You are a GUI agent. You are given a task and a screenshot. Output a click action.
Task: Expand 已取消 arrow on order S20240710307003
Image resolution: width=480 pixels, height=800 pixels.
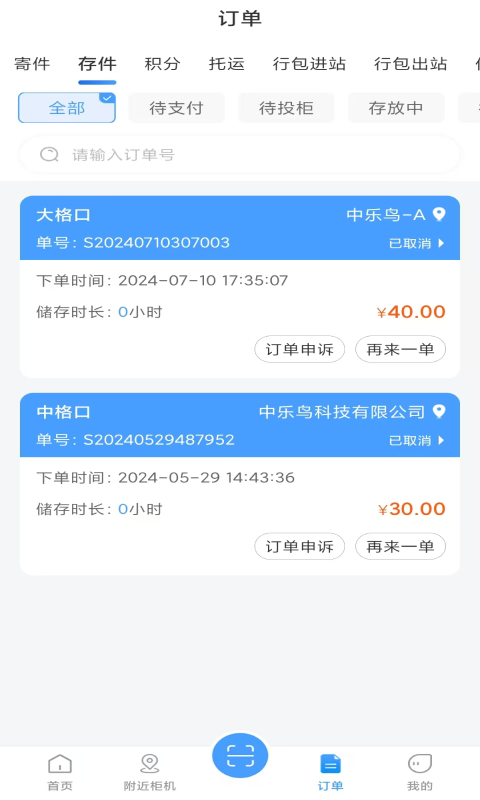point(441,243)
